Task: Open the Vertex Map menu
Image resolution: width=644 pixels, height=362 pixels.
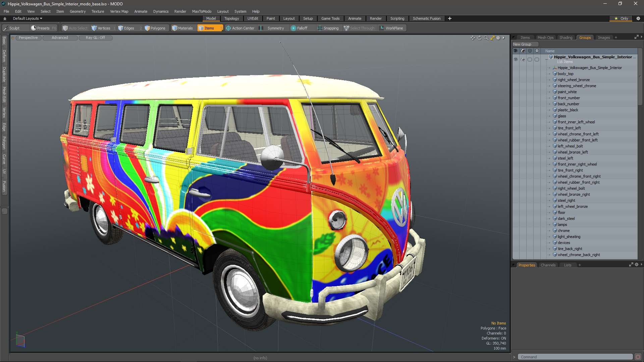Action: (119, 11)
